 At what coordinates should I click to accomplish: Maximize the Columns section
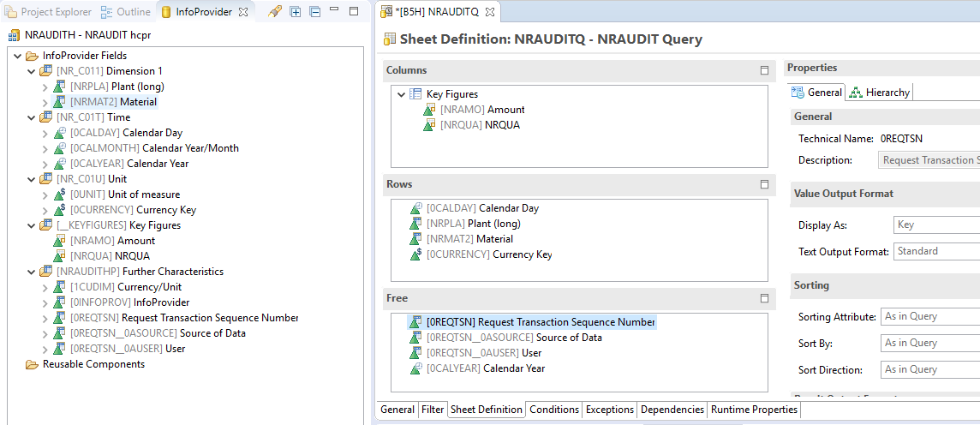[764, 70]
